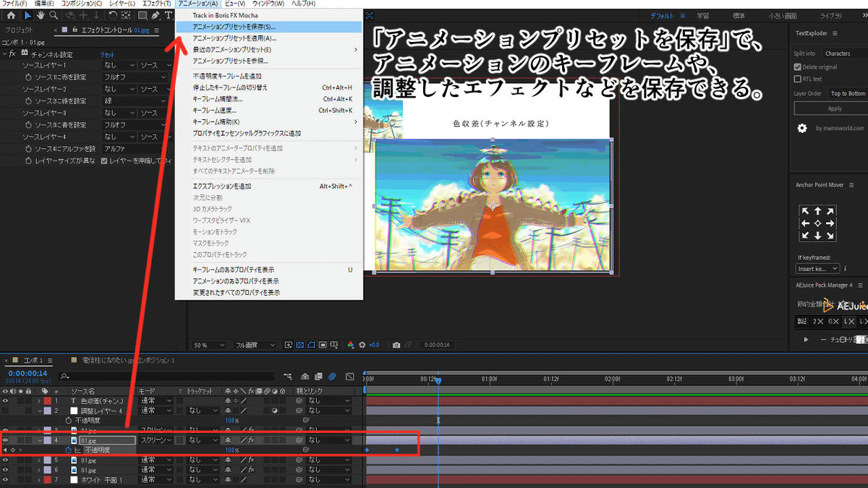
Task: Switch to the ライブラリ workspace
Action: pyautogui.click(x=830, y=15)
